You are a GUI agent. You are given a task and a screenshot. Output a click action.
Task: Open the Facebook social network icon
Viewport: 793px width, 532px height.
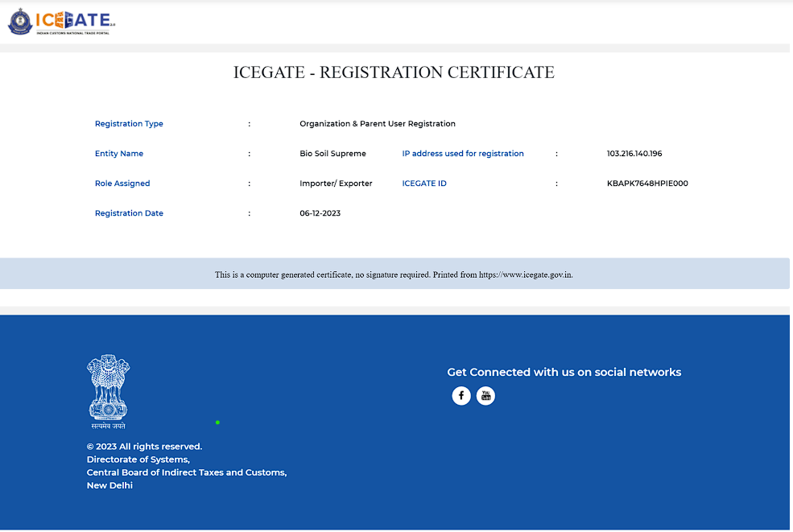point(461,395)
